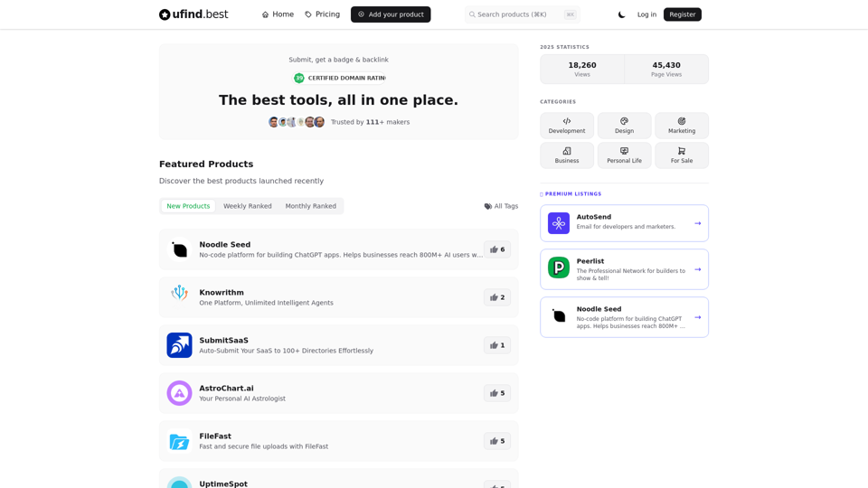The width and height of the screenshot is (868, 488).
Task: Open the Peerlist premium listing arrow
Action: (697, 269)
